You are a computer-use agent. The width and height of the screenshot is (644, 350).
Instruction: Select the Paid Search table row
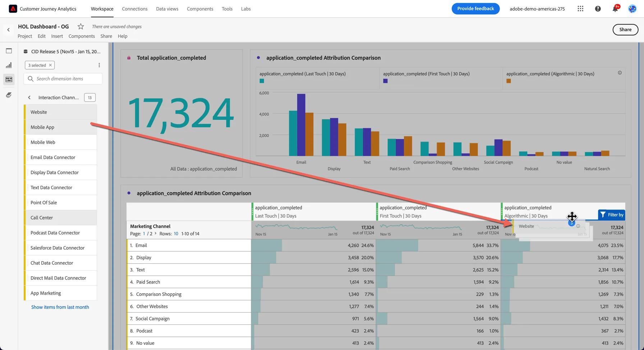(x=376, y=282)
